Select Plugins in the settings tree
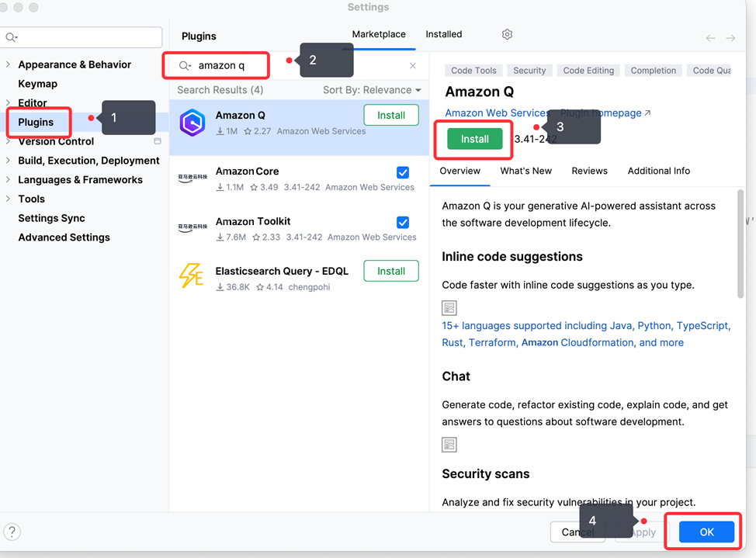Viewport: 756px width, 558px height. coord(36,122)
